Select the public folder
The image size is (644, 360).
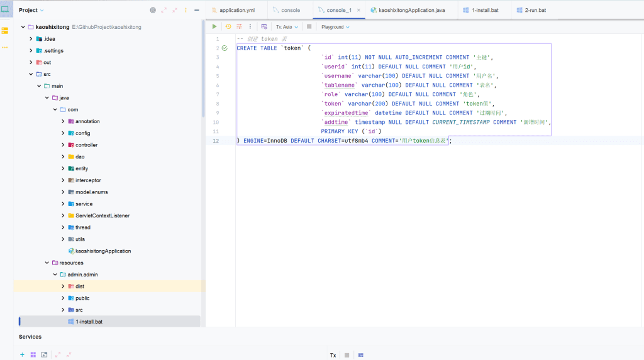(x=82, y=298)
